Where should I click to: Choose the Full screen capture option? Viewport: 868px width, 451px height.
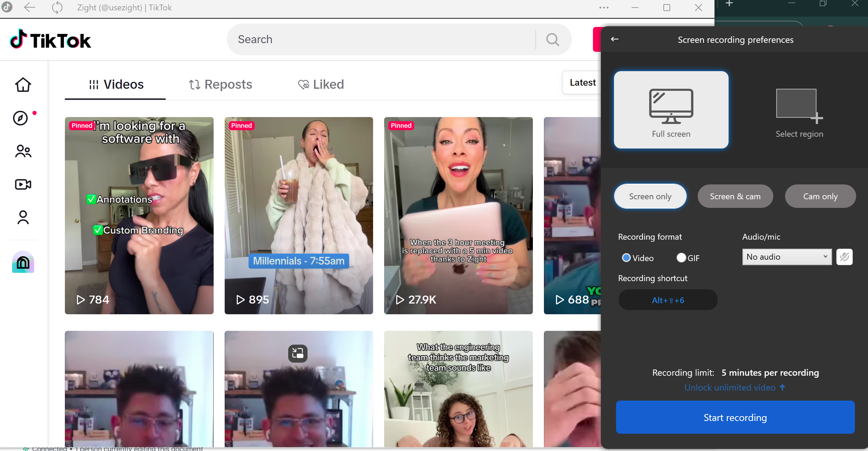[x=671, y=110]
